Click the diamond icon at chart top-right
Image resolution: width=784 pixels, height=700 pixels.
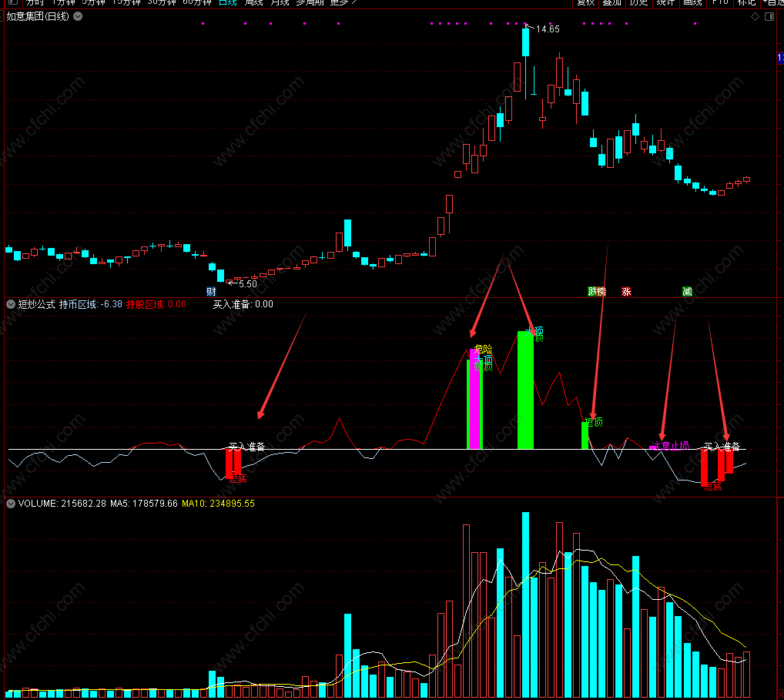(755, 16)
